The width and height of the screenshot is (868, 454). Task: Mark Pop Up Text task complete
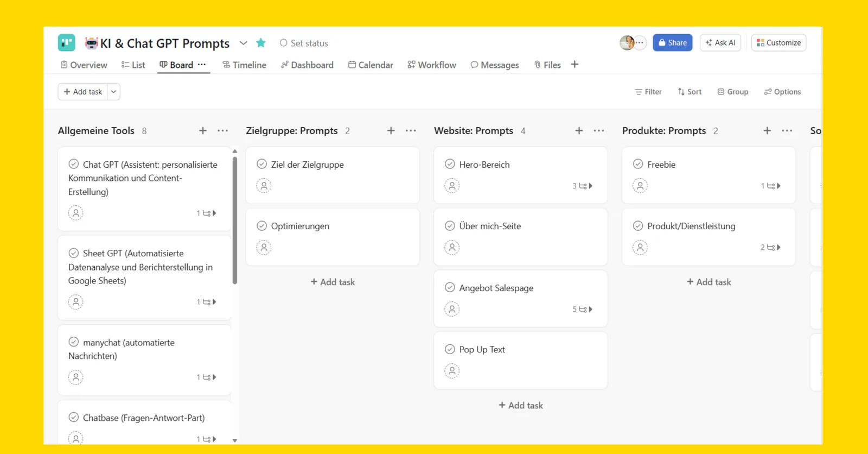click(450, 349)
